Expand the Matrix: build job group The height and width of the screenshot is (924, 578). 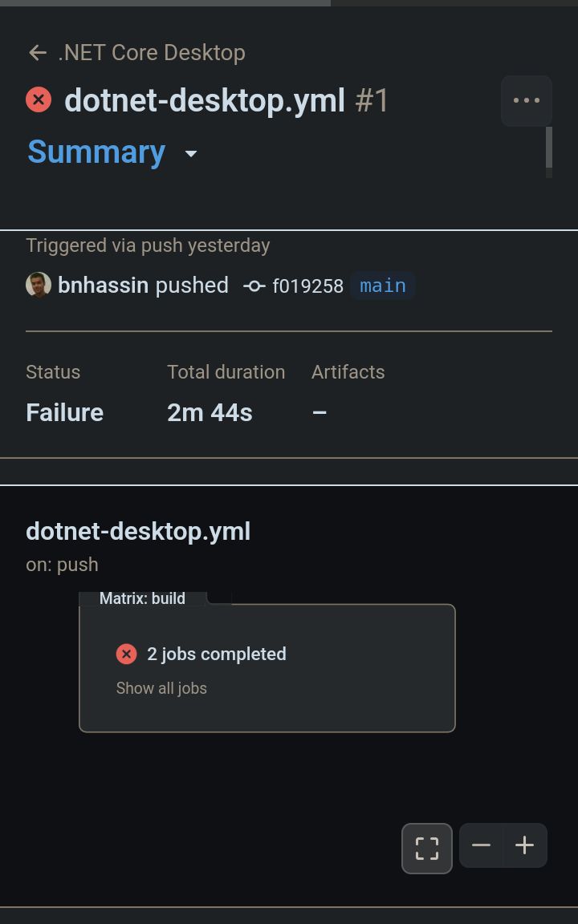coord(142,598)
